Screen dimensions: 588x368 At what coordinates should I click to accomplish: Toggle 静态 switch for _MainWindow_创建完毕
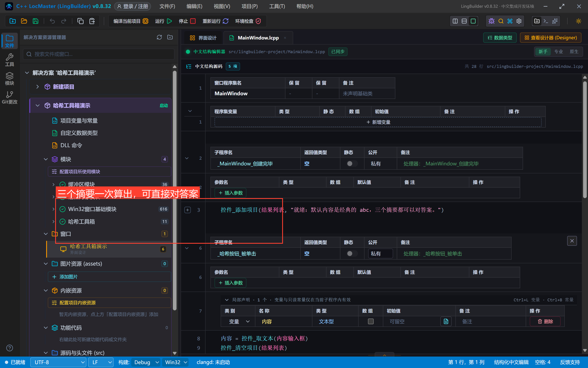[352, 164]
